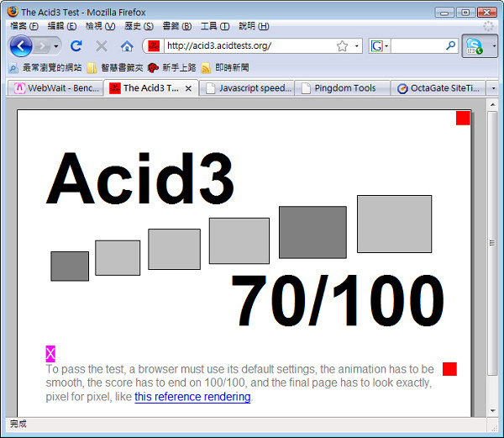504x438 pixels.
Task: Close The Acid3 Test tab
Action: [x=189, y=88]
